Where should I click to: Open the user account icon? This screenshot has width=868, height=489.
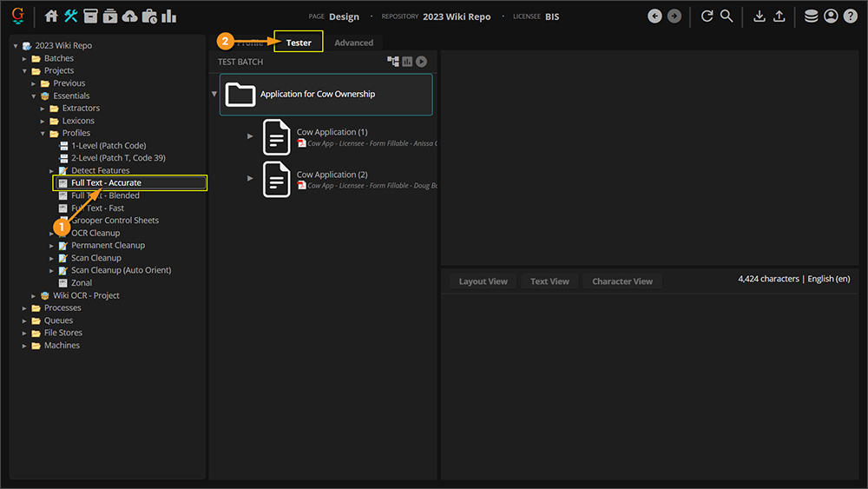(831, 17)
